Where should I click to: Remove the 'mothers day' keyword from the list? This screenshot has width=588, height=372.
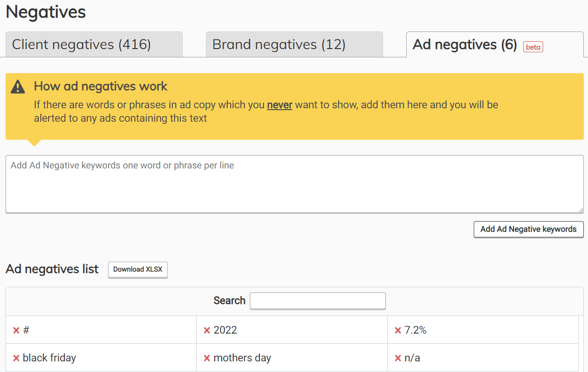pyautogui.click(x=207, y=358)
